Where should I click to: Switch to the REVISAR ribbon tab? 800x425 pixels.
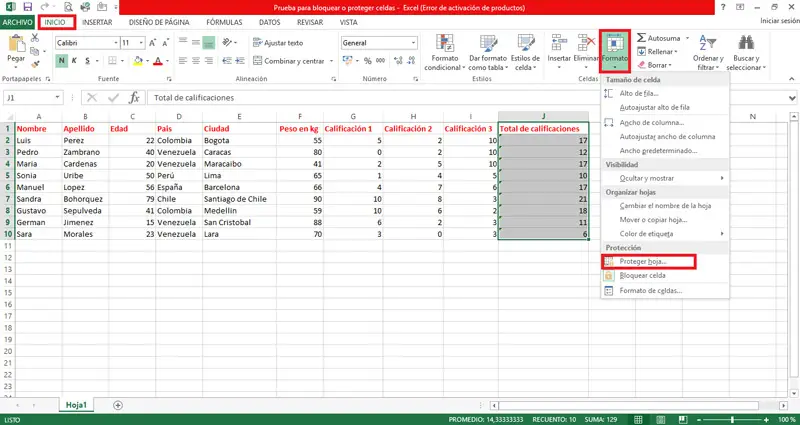pyautogui.click(x=310, y=22)
